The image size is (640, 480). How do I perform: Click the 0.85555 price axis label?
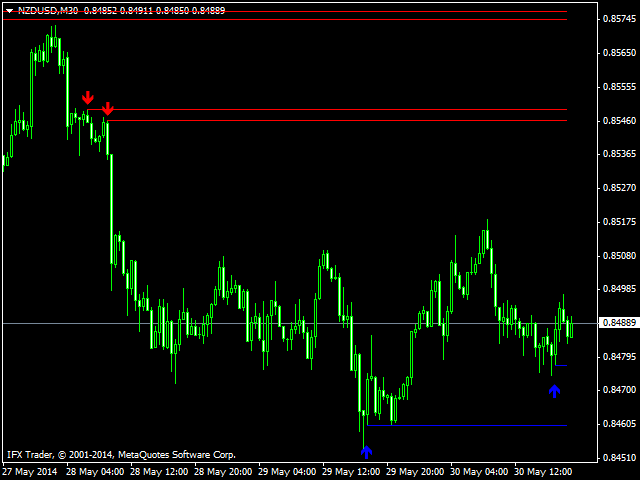[x=619, y=87]
